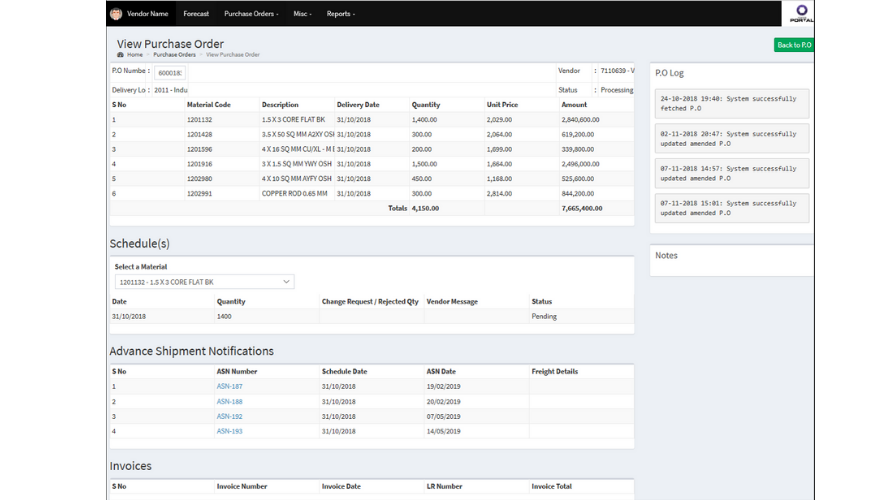The image size is (890, 500).
Task: Click the Invoice Total column header
Action: [551, 486]
